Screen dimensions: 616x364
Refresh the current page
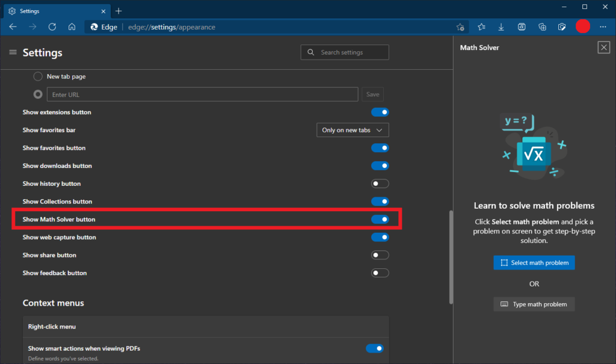(x=52, y=26)
